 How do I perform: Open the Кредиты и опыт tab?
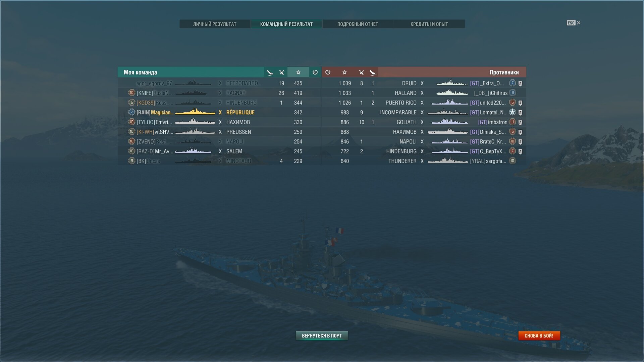point(429,24)
